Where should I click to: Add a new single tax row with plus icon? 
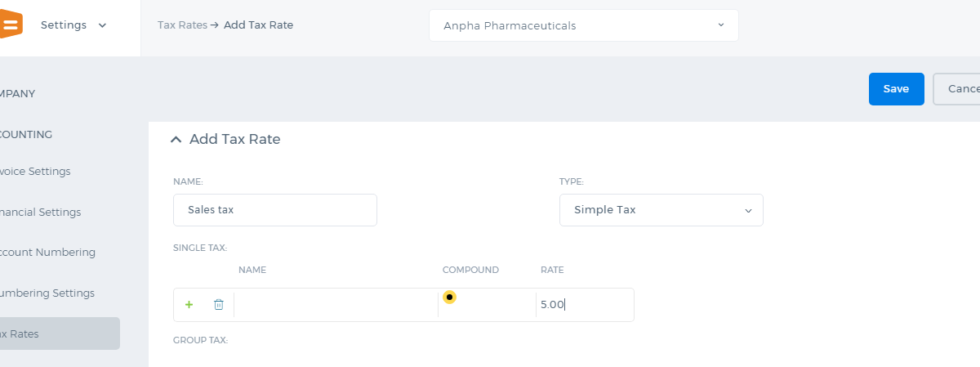[x=189, y=305]
